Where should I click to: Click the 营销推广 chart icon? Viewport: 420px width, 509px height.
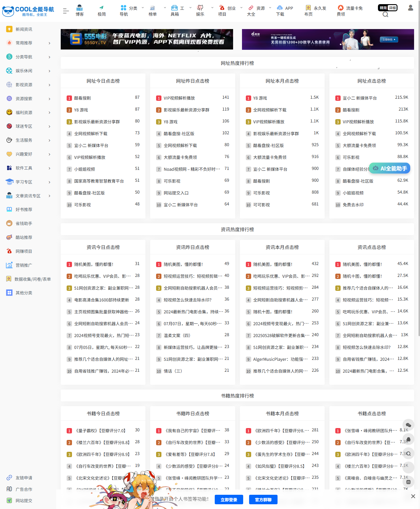[x=9, y=265]
